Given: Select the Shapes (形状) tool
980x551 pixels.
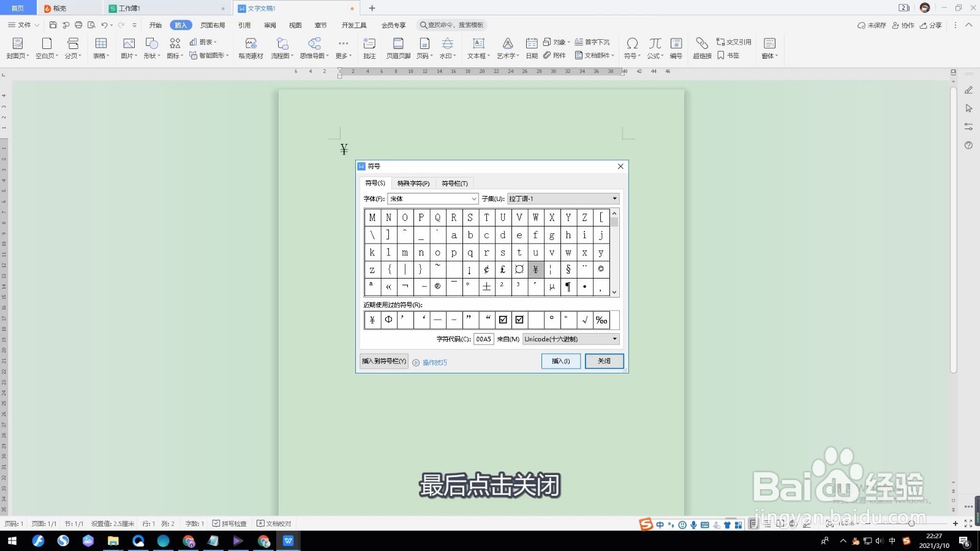Looking at the screenshot, I should click(x=151, y=48).
